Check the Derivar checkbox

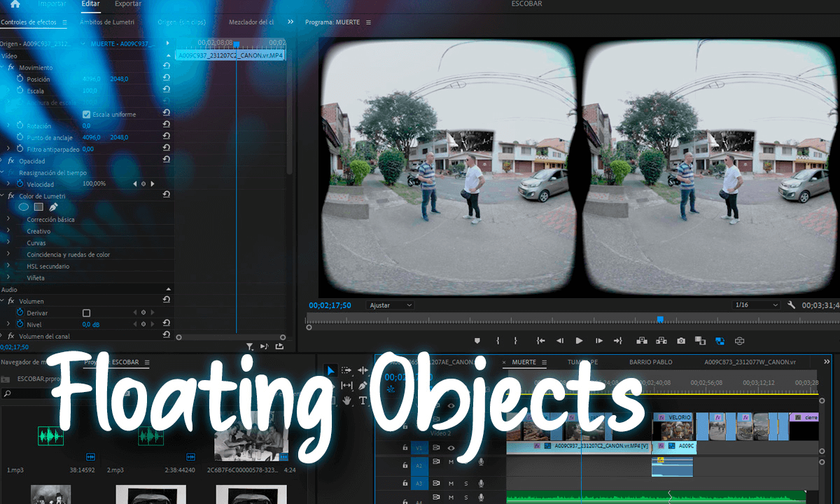pyautogui.click(x=87, y=313)
